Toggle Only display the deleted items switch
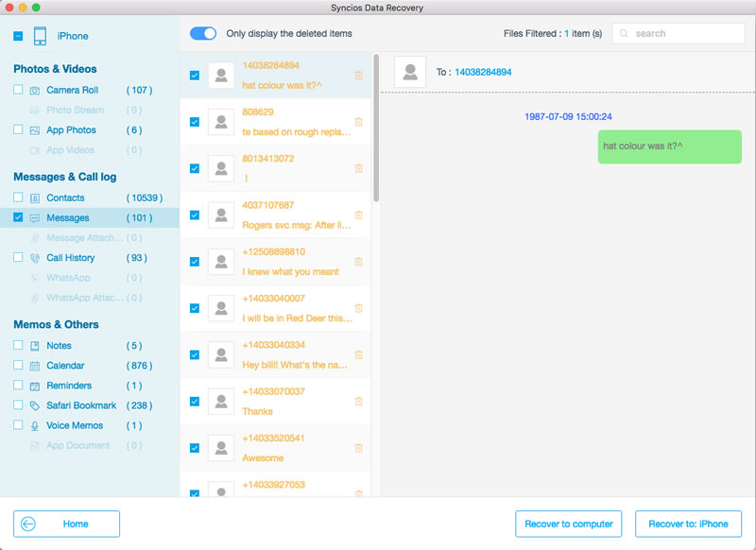This screenshot has width=756, height=550. coord(203,33)
